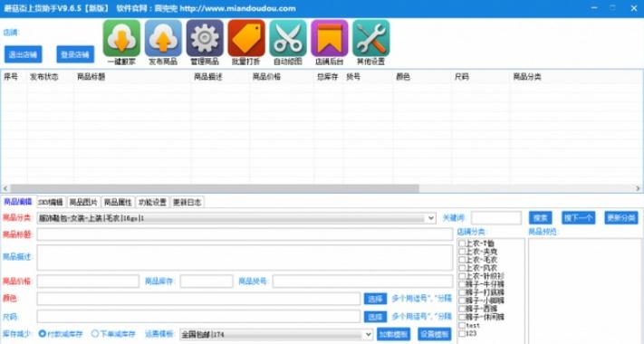644x344 pixels.
Task: Check the 上衣-夹克 shop category
Action: tap(462, 252)
